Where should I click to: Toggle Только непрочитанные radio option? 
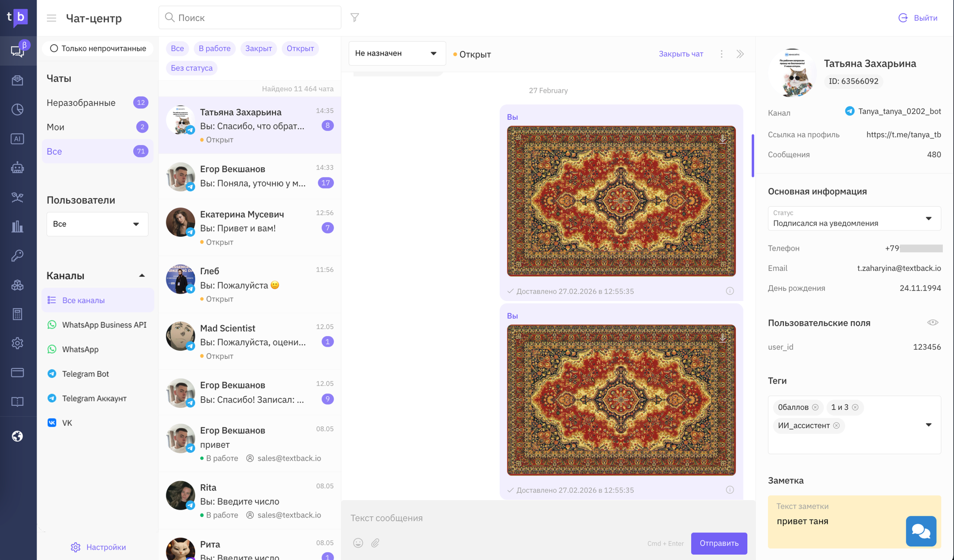[98, 48]
